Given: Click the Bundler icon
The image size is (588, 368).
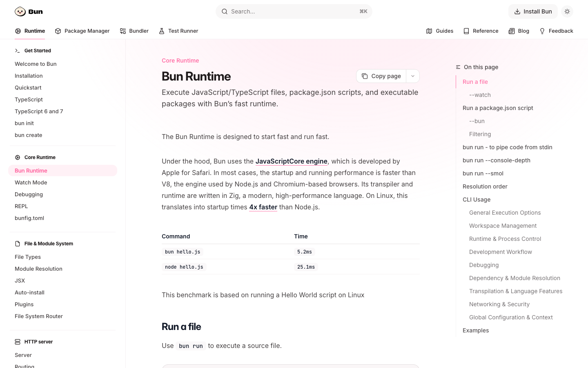Looking at the screenshot, I should pyautogui.click(x=123, y=31).
